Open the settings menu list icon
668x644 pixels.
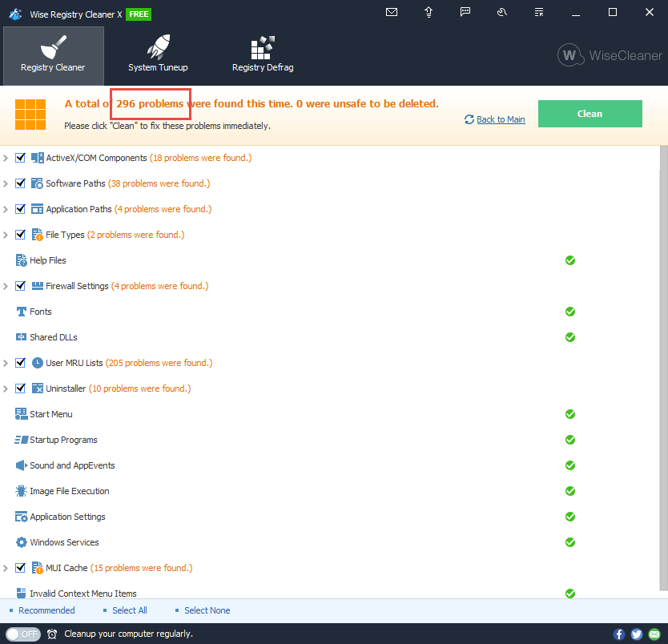[539, 12]
